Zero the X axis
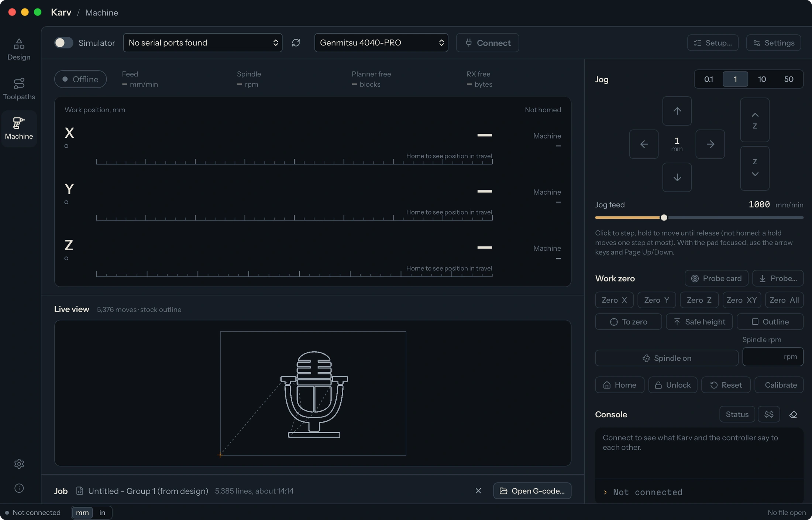The image size is (812, 520). coord(614,300)
